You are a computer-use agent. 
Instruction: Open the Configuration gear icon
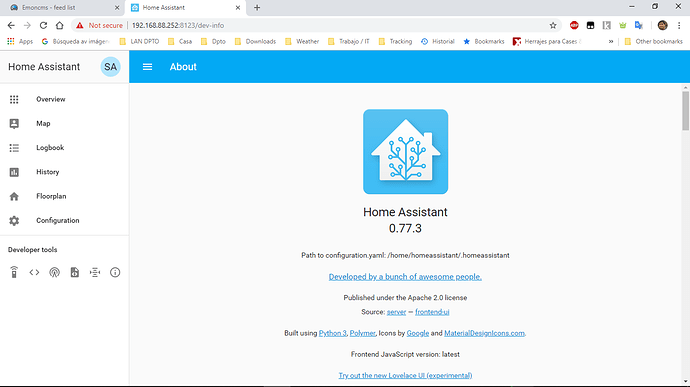tap(14, 221)
